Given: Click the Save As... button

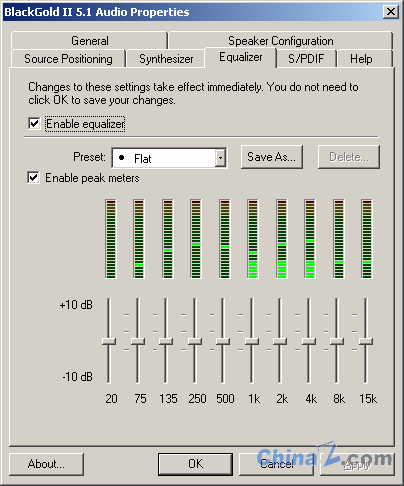Looking at the screenshot, I should (x=272, y=157).
